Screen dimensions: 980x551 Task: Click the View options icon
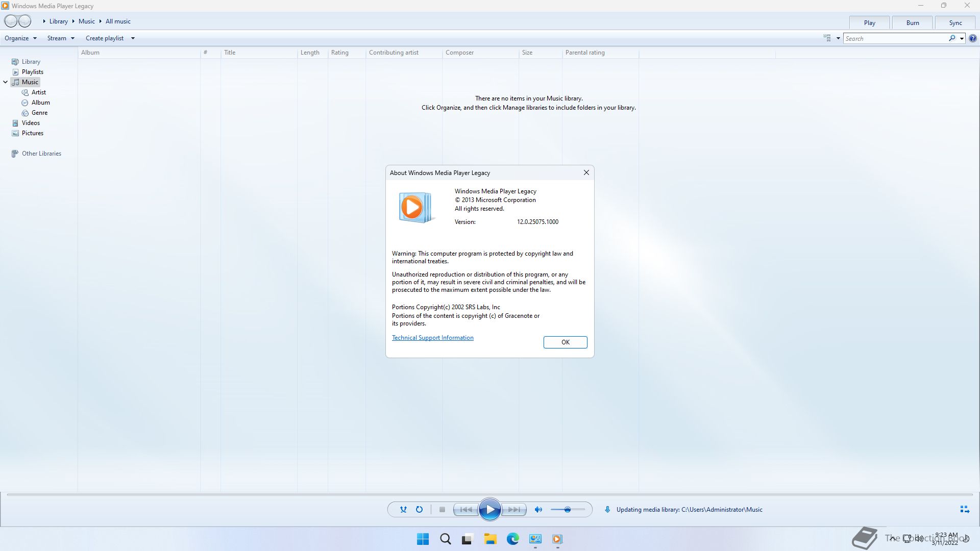pyautogui.click(x=827, y=38)
